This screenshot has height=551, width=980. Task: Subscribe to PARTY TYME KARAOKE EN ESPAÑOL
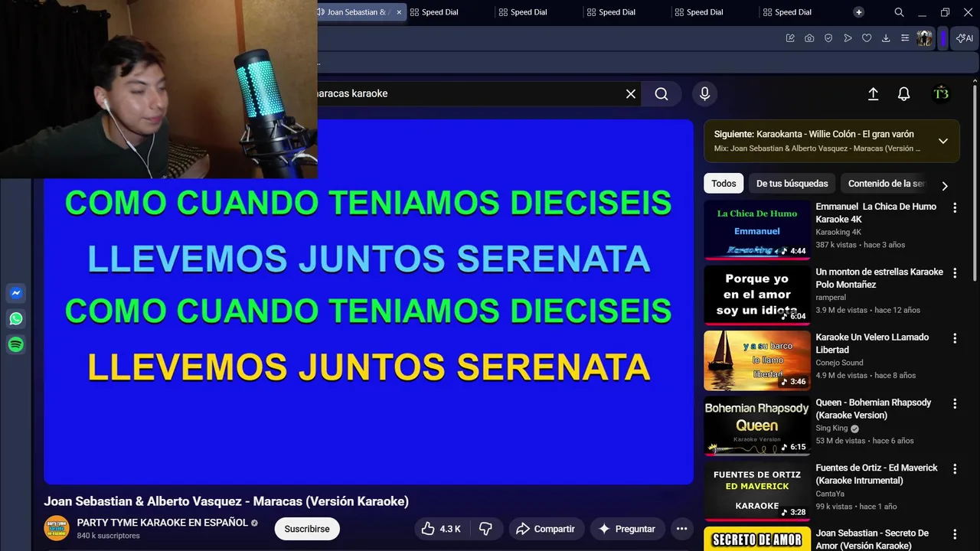point(307,529)
